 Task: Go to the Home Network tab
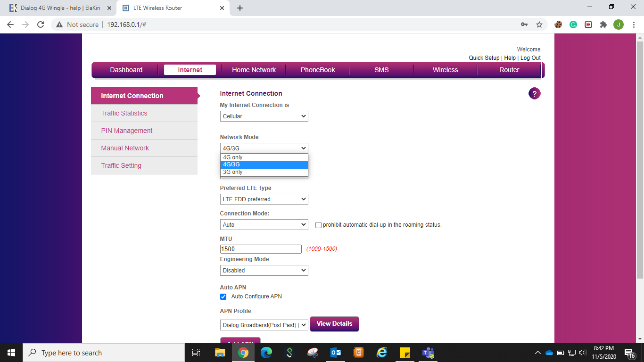coord(254,70)
